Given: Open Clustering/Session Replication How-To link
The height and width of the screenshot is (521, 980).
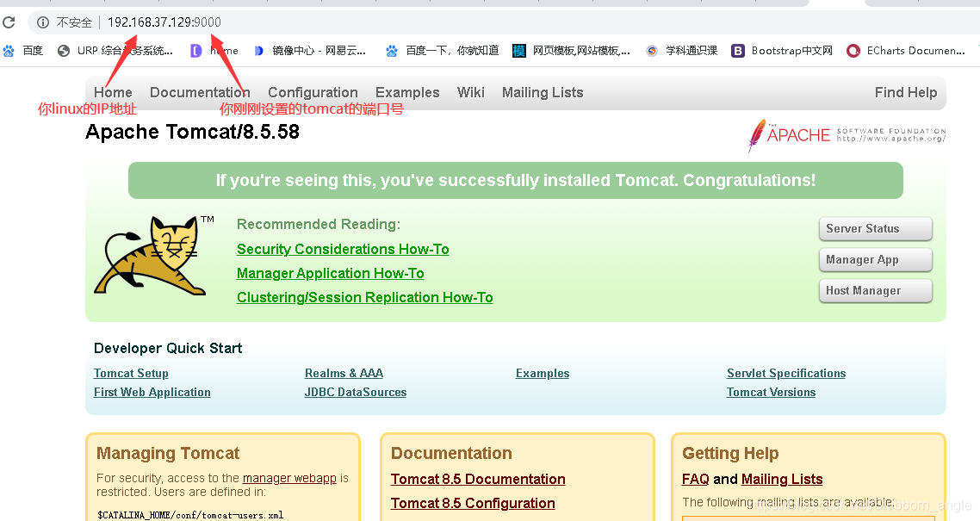Looking at the screenshot, I should click(x=364, y=297).
